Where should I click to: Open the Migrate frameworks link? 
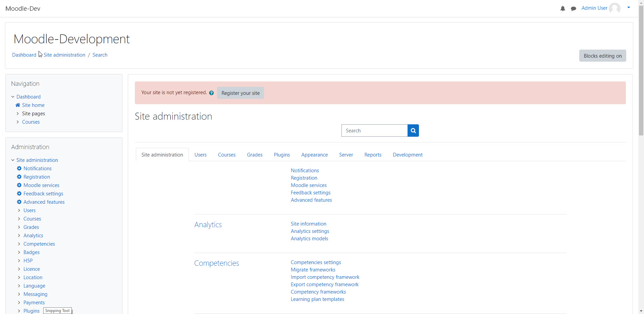(313, 269)
